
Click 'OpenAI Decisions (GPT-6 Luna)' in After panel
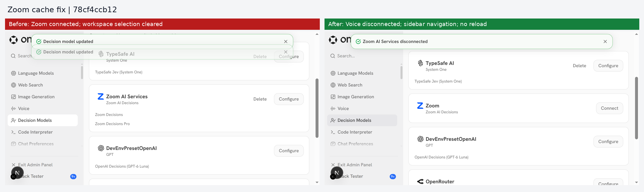point(441,157)
